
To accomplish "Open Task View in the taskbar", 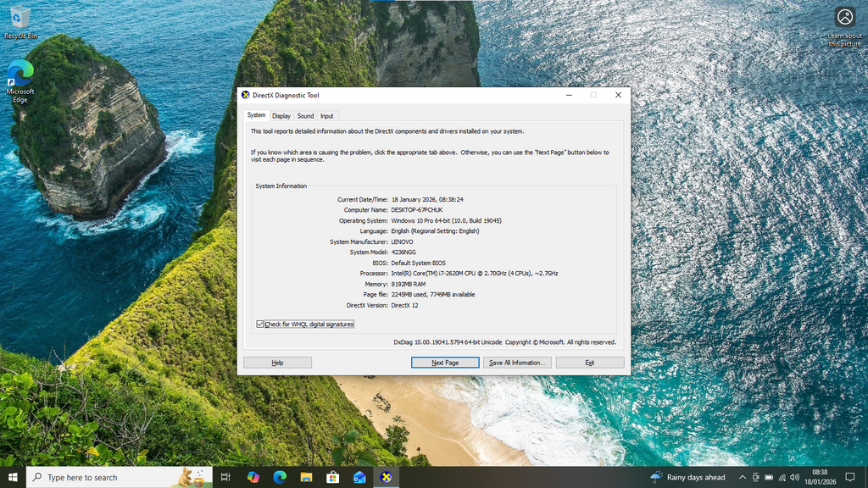I will (x=225, y=477).
